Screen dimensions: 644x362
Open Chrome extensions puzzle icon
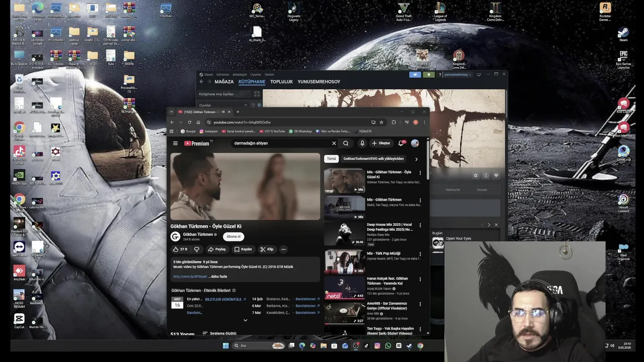point(394,122)
